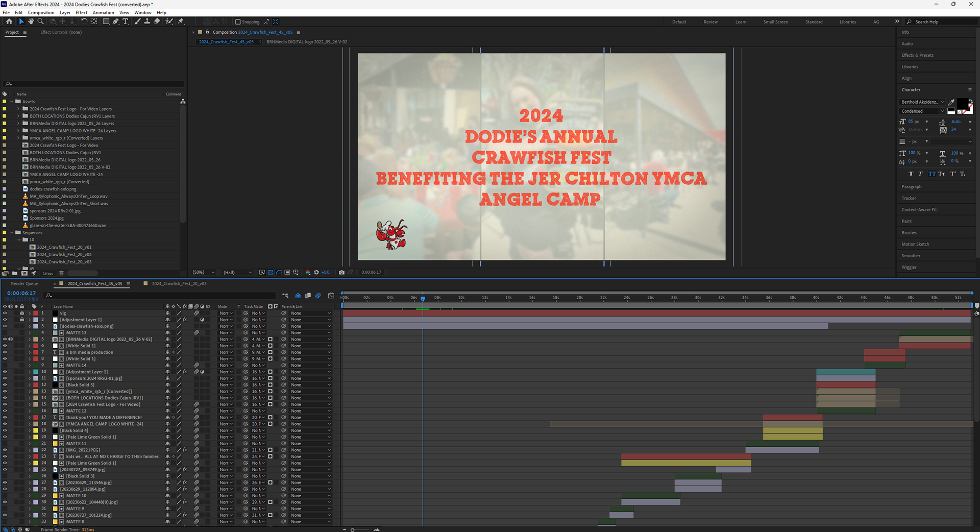The width and height of the screenshot is (980, 532).
Task: Expand the 2024 Crawfish Fest Logo folder
Action: point(18,109)
